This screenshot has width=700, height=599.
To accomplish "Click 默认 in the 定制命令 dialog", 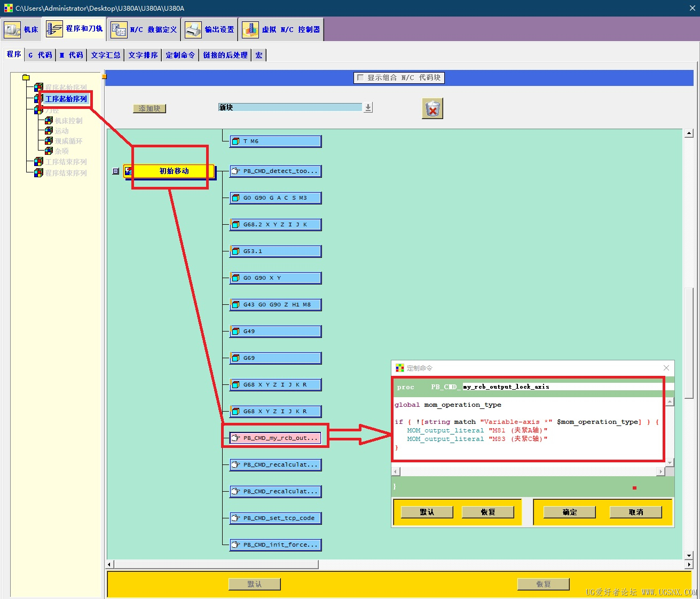I will tap(427, 512).
